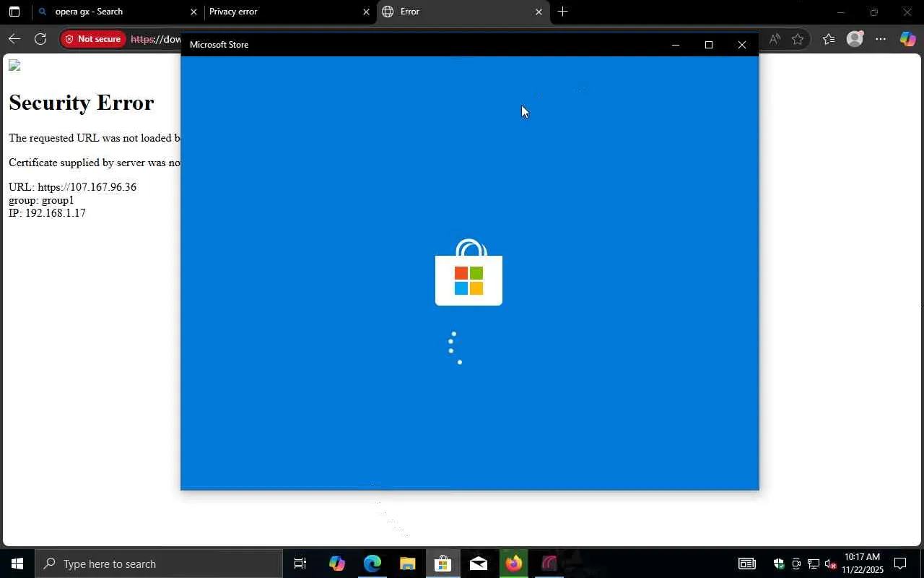Open the red arc app on taskbar

coord(549,564)
